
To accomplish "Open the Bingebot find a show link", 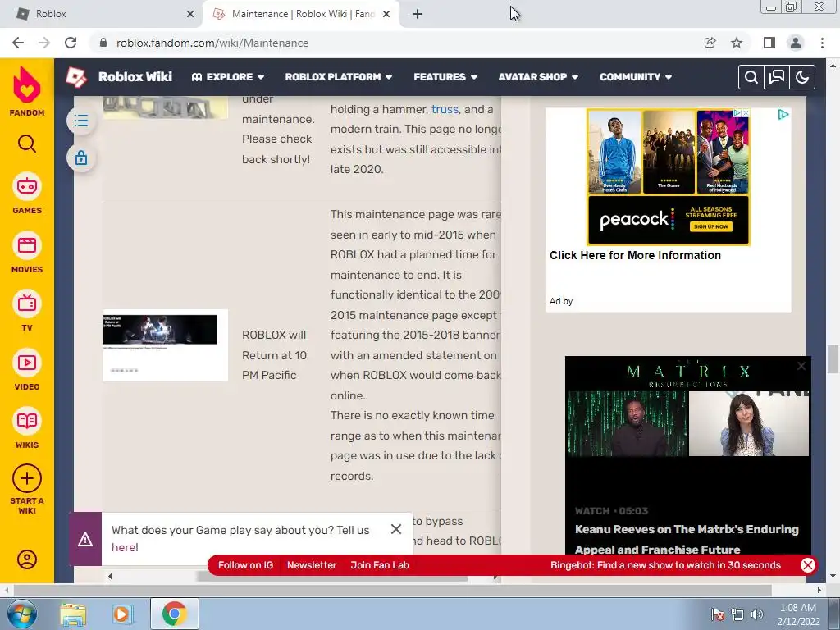I will pos(665,565).
